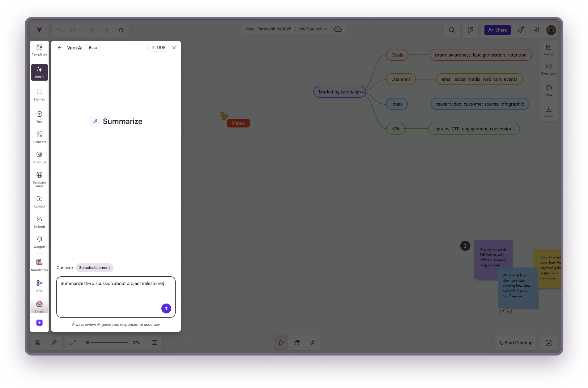Open the Templates panel

coord(39,50)
